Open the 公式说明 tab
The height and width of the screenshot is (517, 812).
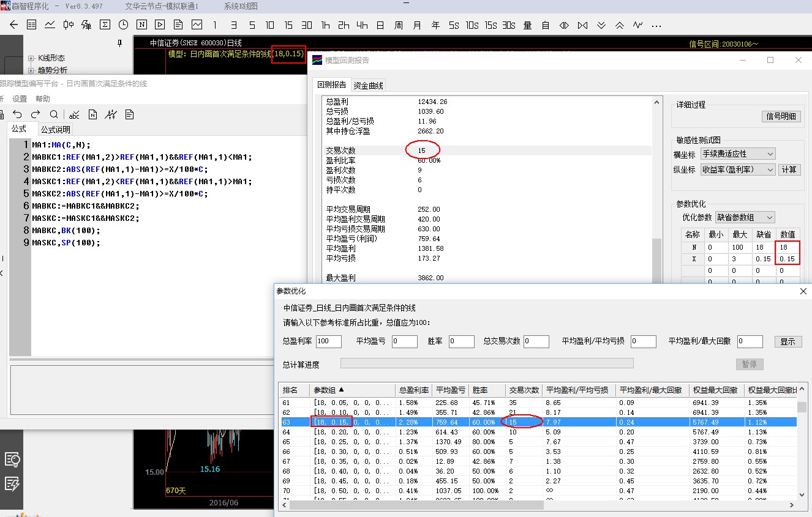click(56, 129)
